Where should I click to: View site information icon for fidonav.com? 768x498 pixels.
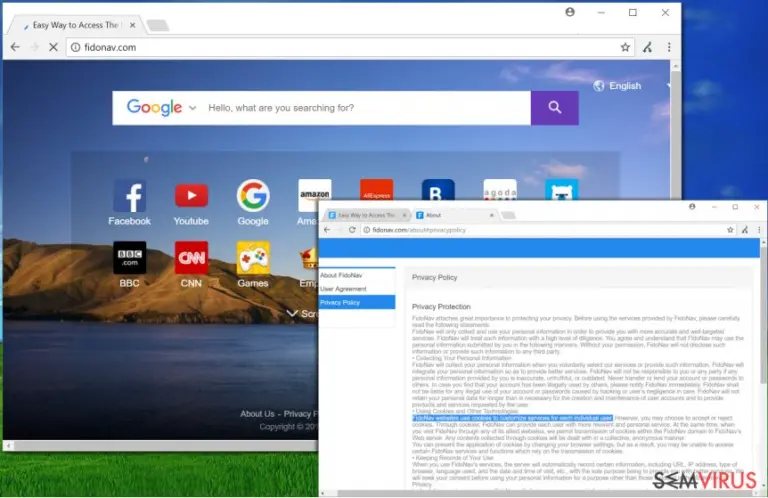tap(75, 47)
